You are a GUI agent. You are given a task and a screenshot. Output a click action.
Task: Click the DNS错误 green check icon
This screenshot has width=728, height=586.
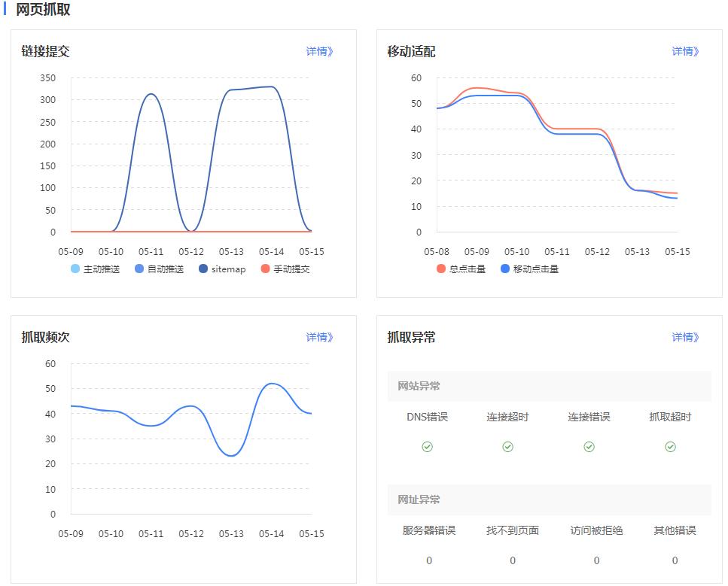427,446
